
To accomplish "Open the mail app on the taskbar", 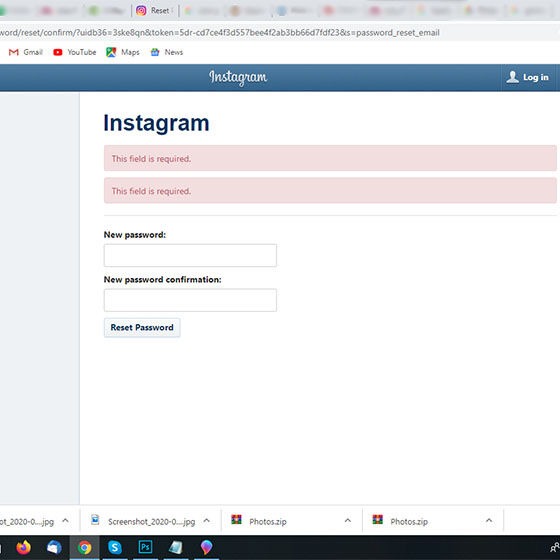I will tap(54, 547).
